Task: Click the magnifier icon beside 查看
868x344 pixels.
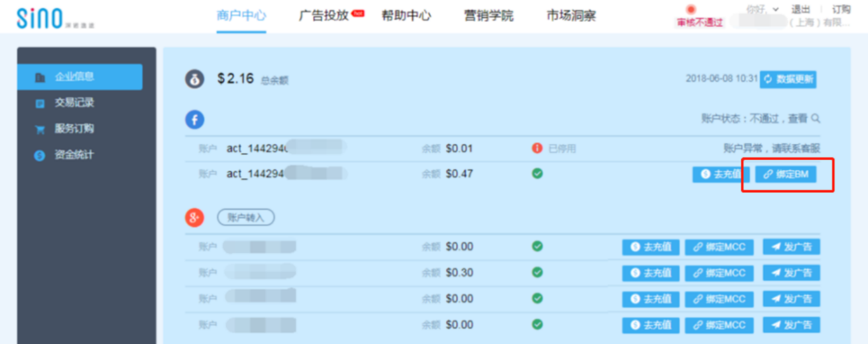Action: [816, 118]
